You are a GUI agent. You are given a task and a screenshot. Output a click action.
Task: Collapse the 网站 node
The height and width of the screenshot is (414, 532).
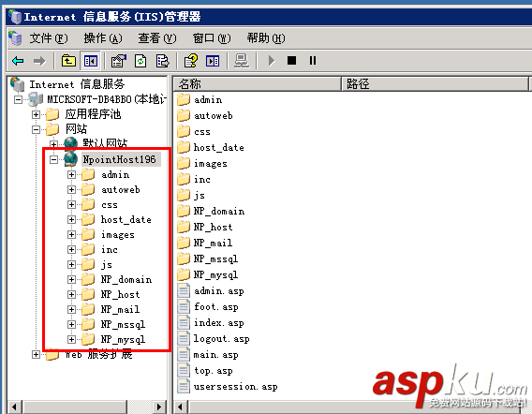(36, 129)
